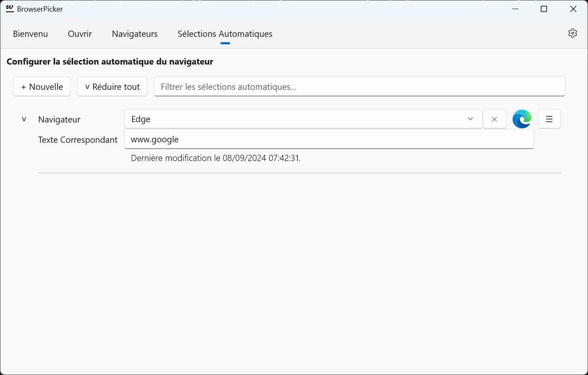Click the Texte Correspondant field containing www.google

pyautogui.click(x=329, y=139)
